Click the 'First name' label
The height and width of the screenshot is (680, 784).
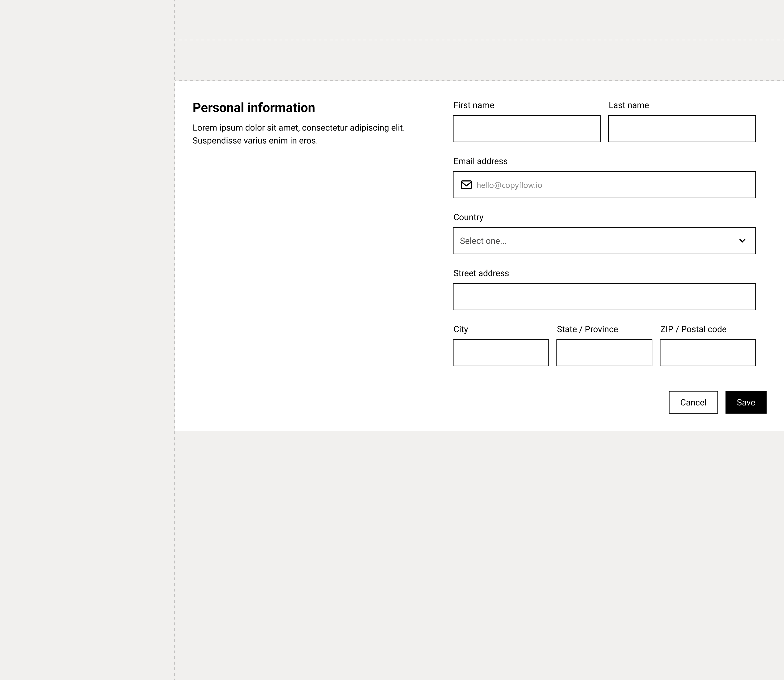(474, 105)
